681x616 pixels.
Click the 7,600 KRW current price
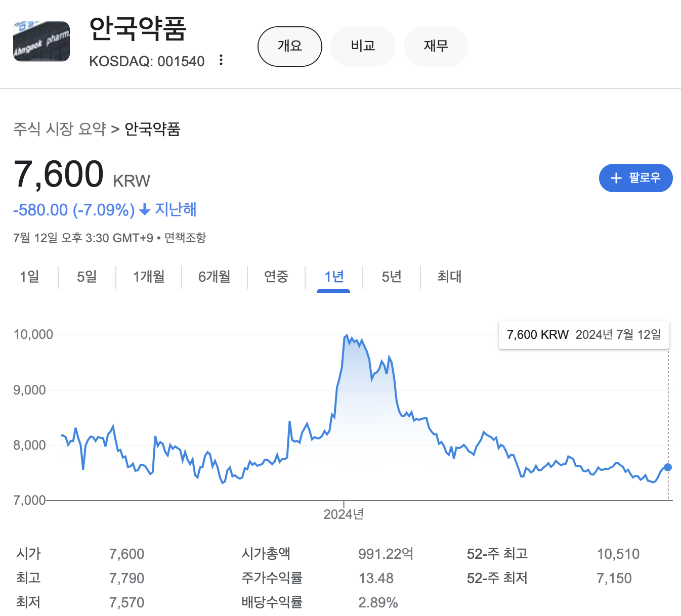tap(81, 174)
